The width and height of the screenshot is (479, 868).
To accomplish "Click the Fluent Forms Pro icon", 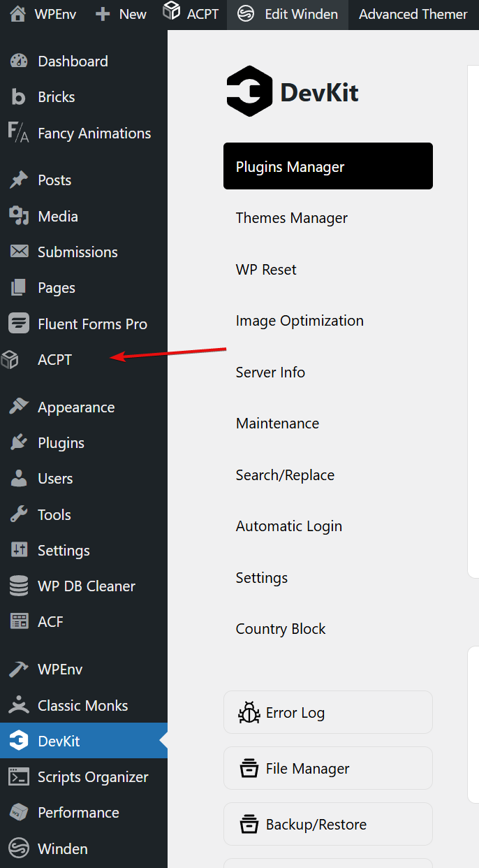I will click(x=19, y=324).
